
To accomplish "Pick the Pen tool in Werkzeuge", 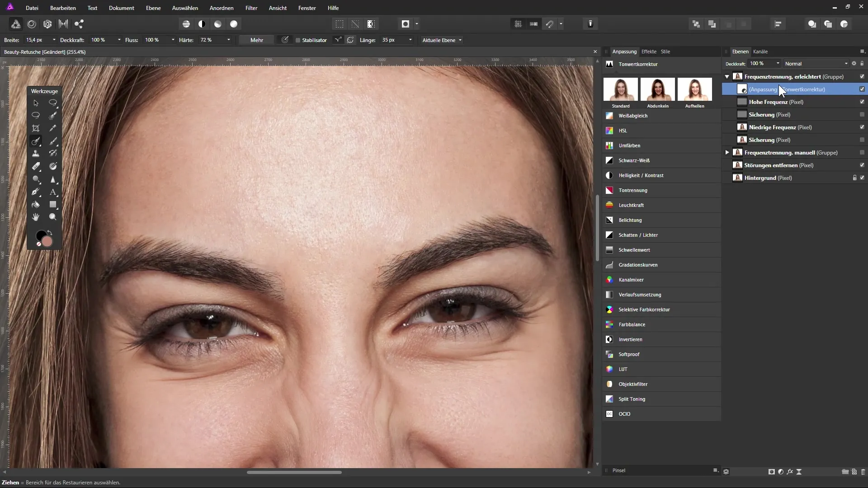I will [x=36, y=192].
